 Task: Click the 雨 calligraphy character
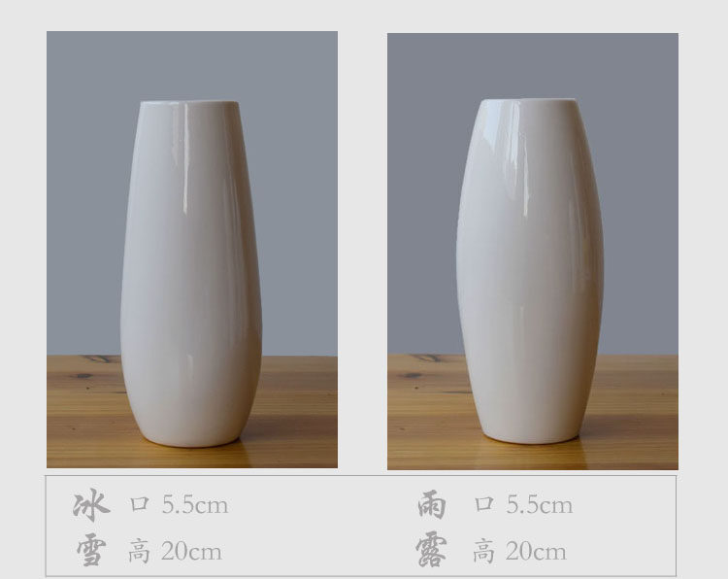pyautogui.click(x=432, y=504)
